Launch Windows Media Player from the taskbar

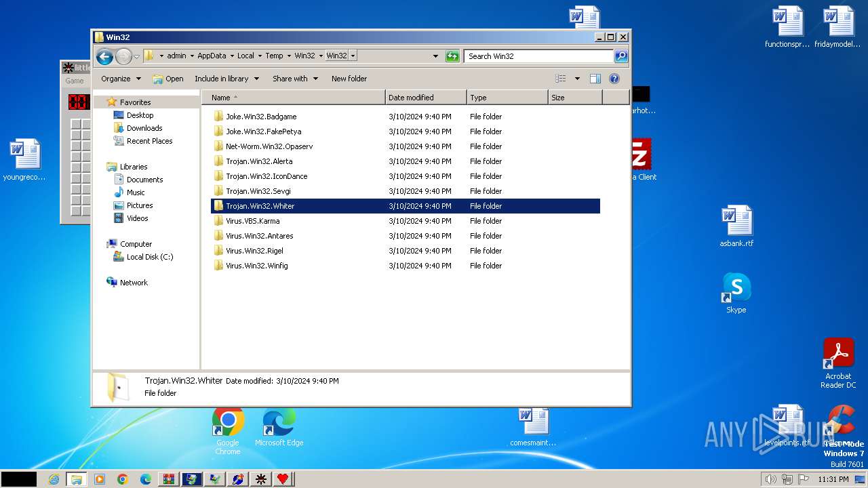(x=100, y=479)
